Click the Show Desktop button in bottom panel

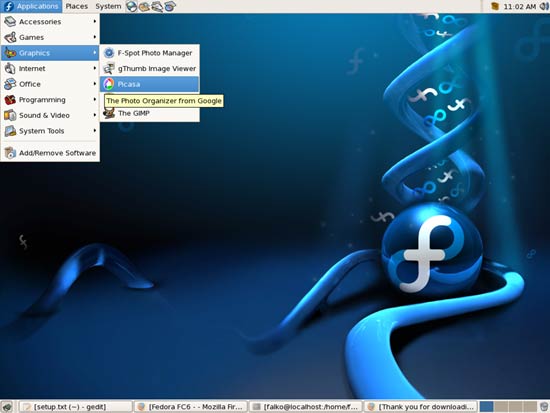[x=7, y=407]
